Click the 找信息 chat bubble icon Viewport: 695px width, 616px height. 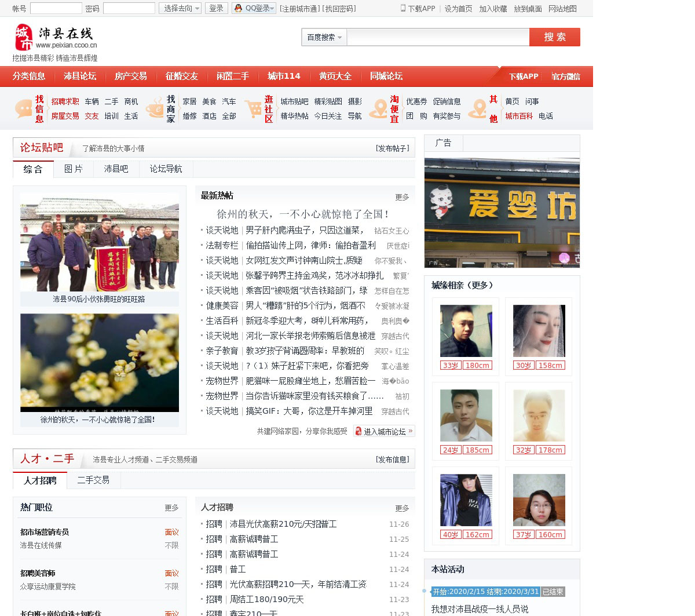coord(23,108)
